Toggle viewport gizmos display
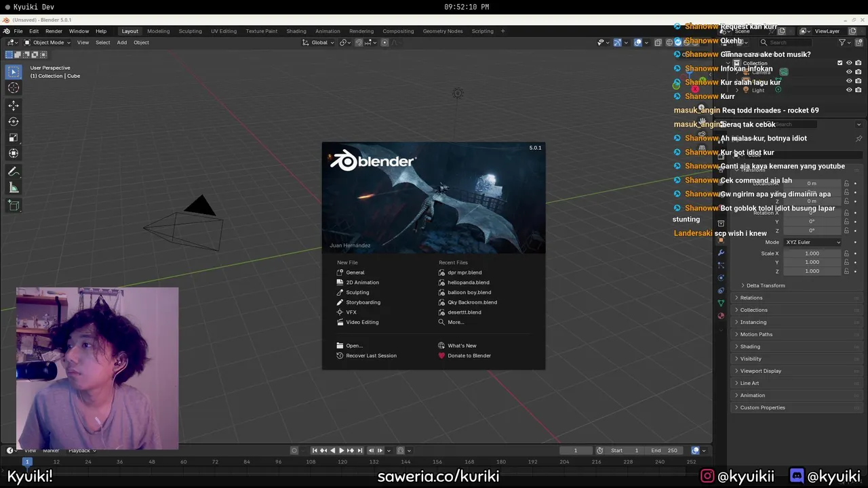This screenshot has height=488, width=868. pos(618,42)
